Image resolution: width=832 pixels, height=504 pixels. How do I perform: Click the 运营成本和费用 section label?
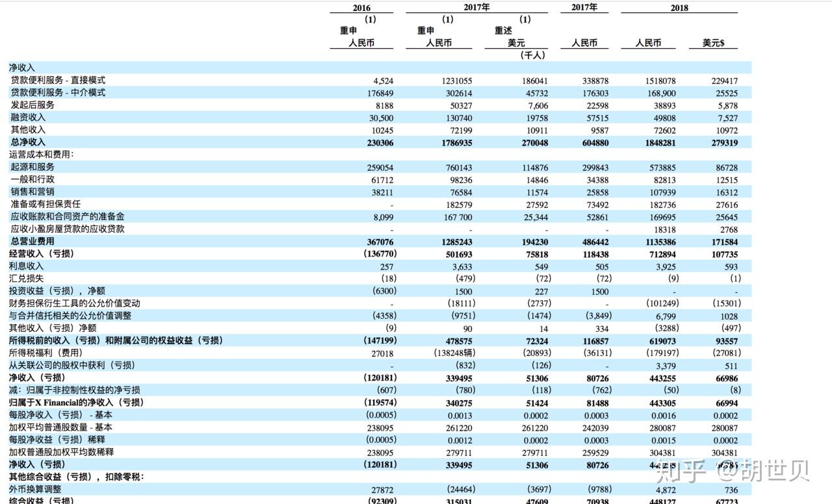39,155
